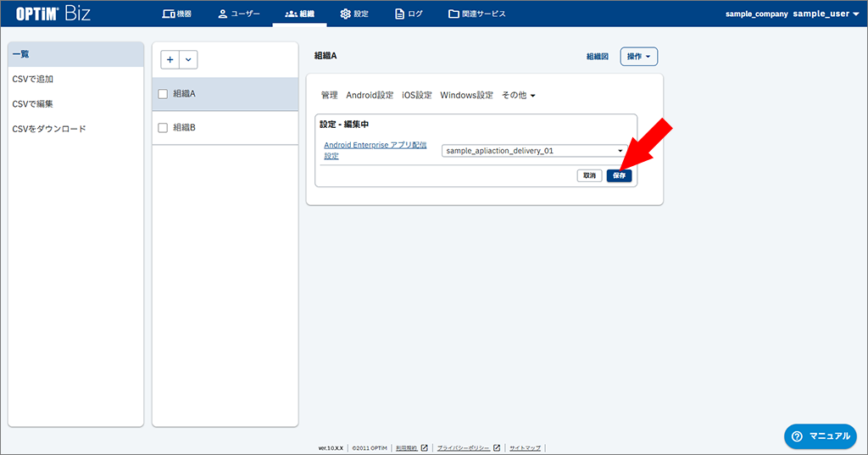Expand the arrow next to the plus button
Viewport: 868px width, 455px height.
tap(188, 59)
